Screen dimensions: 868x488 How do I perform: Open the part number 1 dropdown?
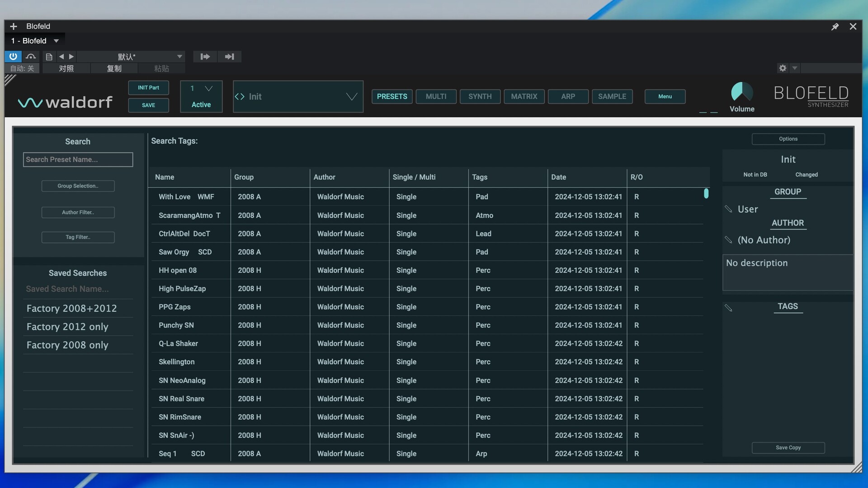(201, 89)
